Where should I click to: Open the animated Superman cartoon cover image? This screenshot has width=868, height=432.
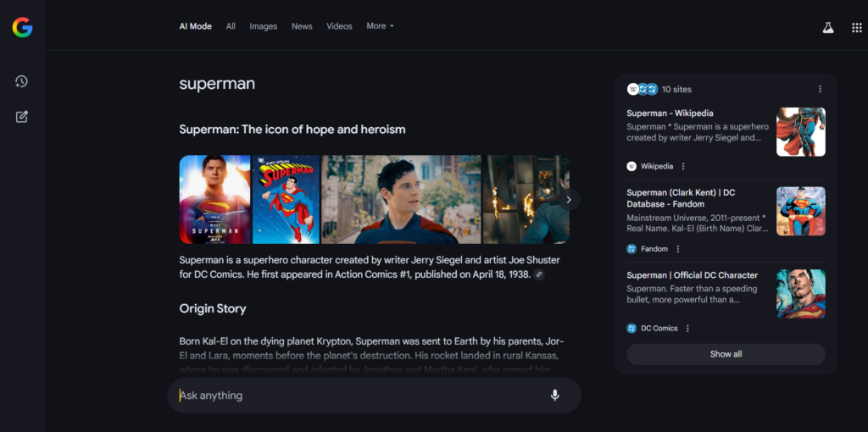point(286,199)
